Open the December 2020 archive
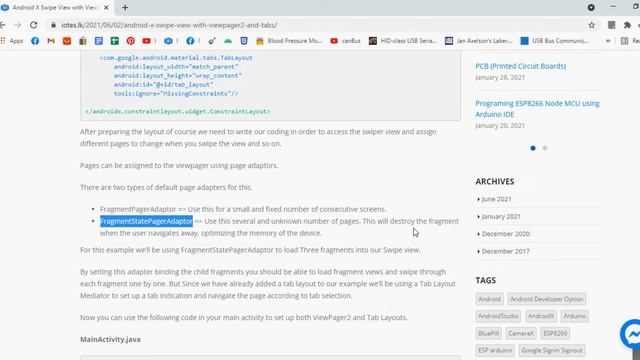This screenshot has height=360, width=640. point(506,233)
